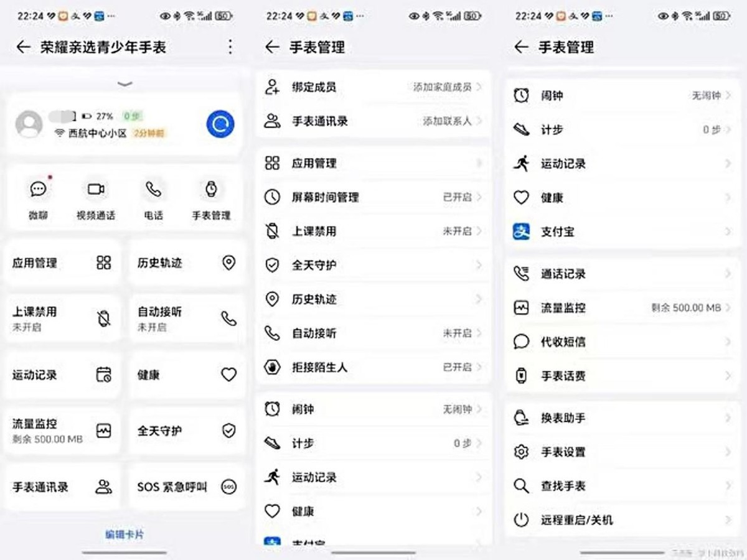Select 代收短信 label text
Image resolution: width=747 pixels, height=560 pixels.
click(563, 342)
